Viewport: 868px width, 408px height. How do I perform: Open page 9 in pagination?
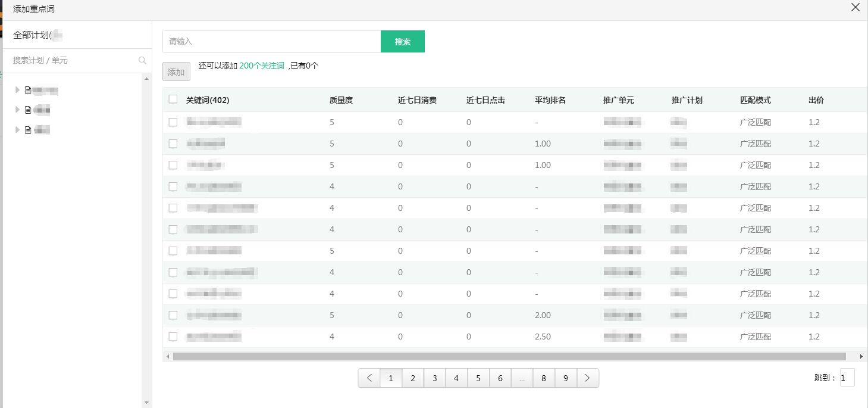click(x=566, y=378)
